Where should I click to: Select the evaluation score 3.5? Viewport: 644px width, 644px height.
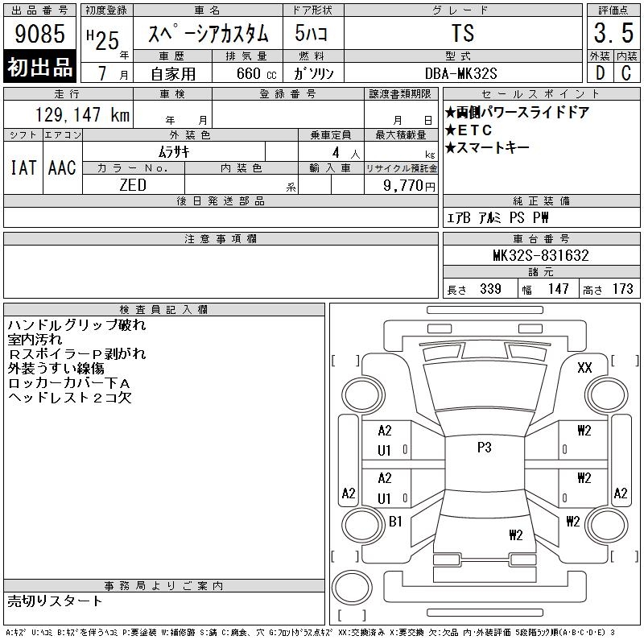point(612,34)
